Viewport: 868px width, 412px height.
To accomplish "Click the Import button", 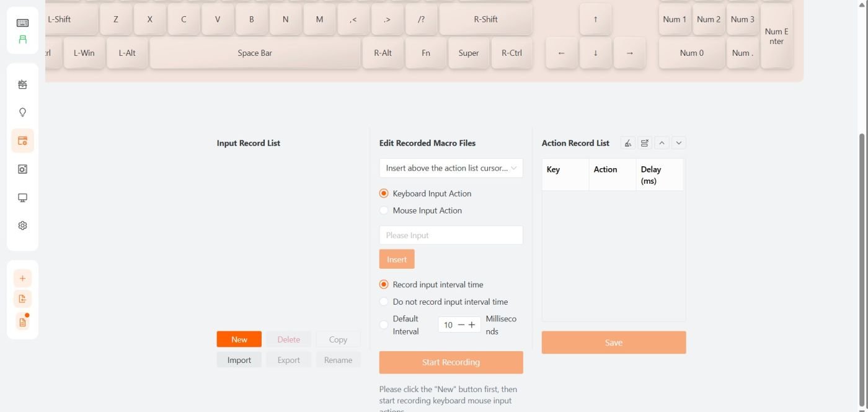I will pos(239,360).
